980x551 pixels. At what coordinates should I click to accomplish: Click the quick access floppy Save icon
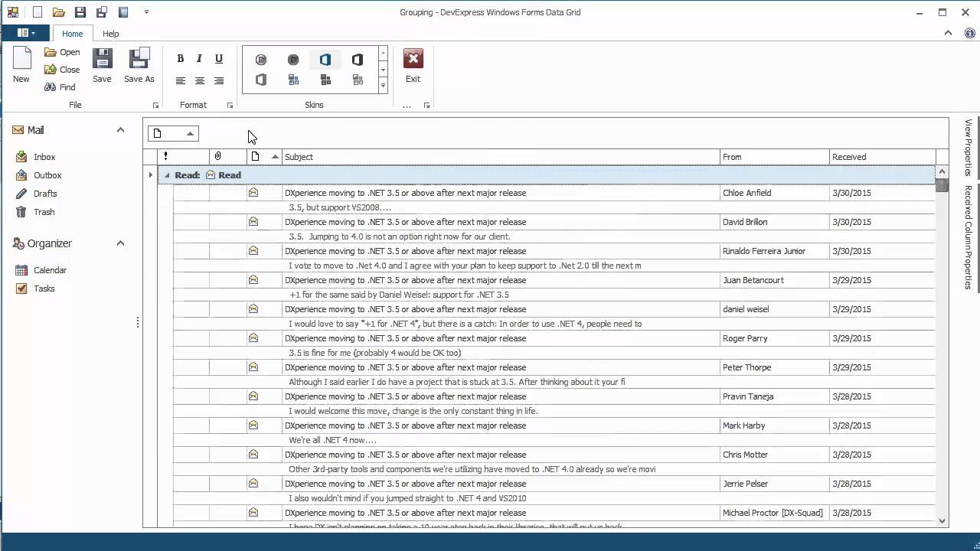pos(80,12)
